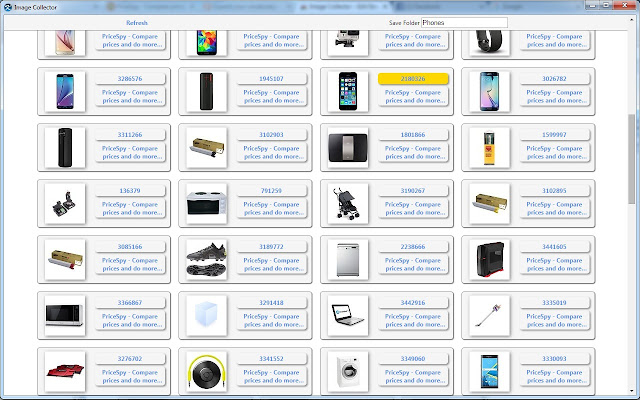Click the 3189772 ID button
The image size is (640, 400).
click(x=271, y=247)
